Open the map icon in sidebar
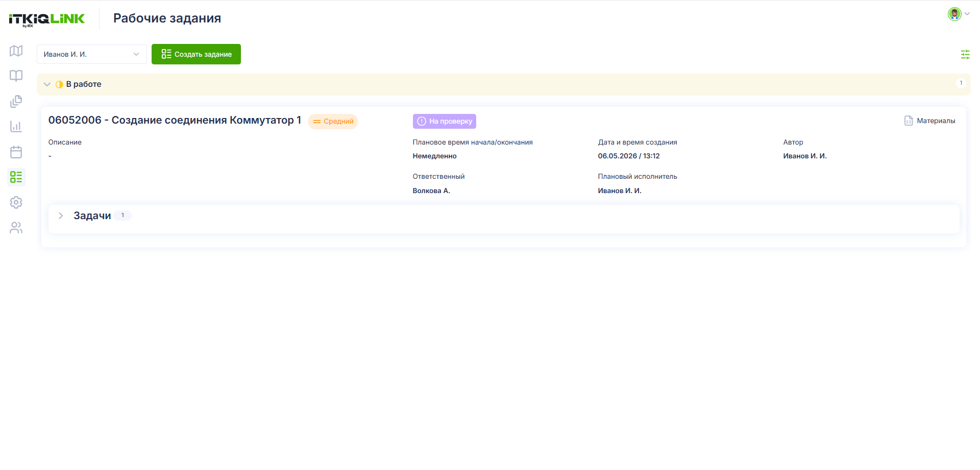 [16, 51]
